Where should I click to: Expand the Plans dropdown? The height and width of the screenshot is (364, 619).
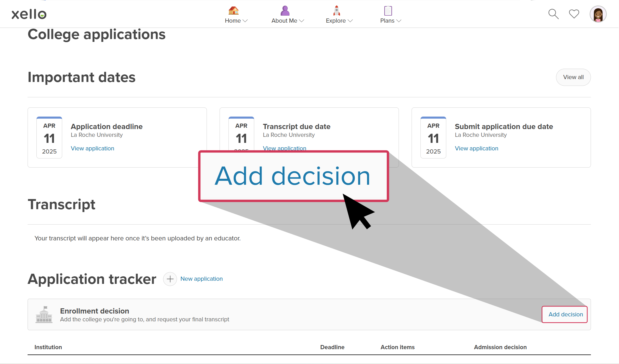coord(399,21)
